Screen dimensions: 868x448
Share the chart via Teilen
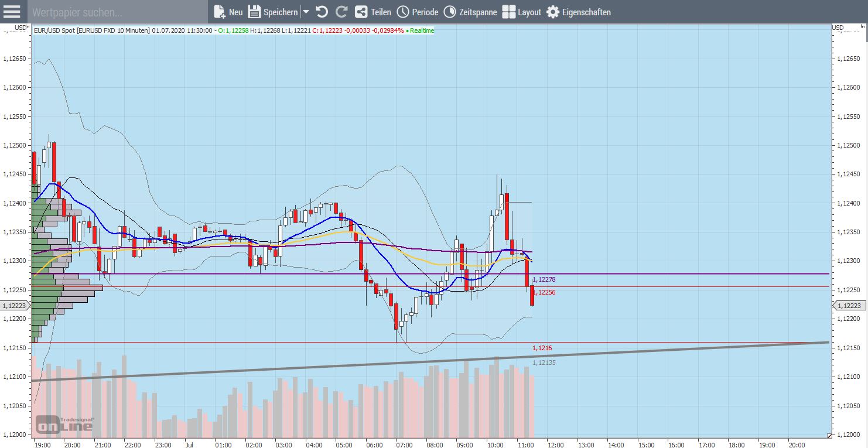373,12
